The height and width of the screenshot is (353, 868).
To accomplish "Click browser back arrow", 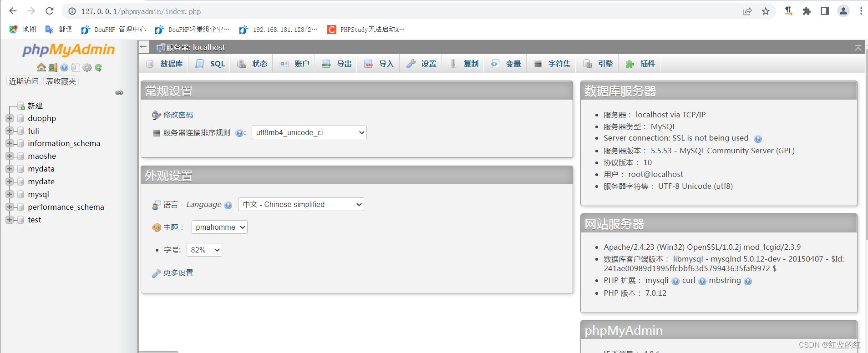I will [x=13, y=11].
